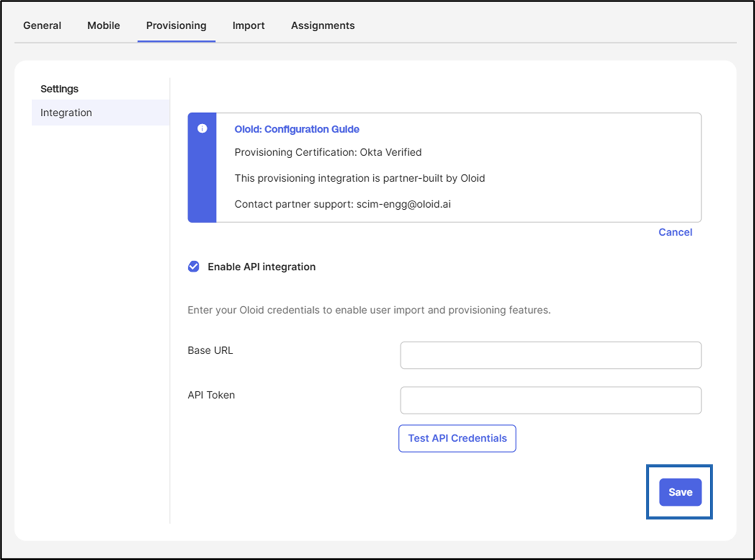Click the API Token label
The image size is (755, 560).
coord(211,395)
